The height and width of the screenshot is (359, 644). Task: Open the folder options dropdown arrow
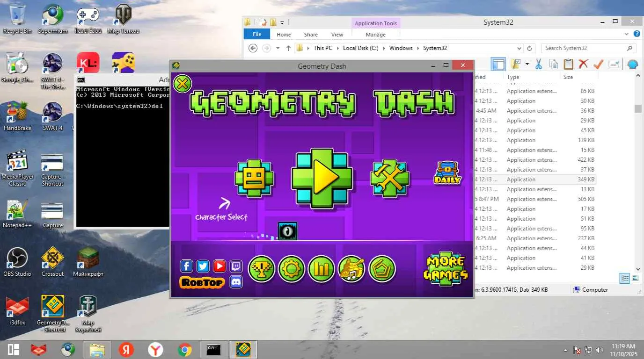pyautogui.click(x=527, y=64)
